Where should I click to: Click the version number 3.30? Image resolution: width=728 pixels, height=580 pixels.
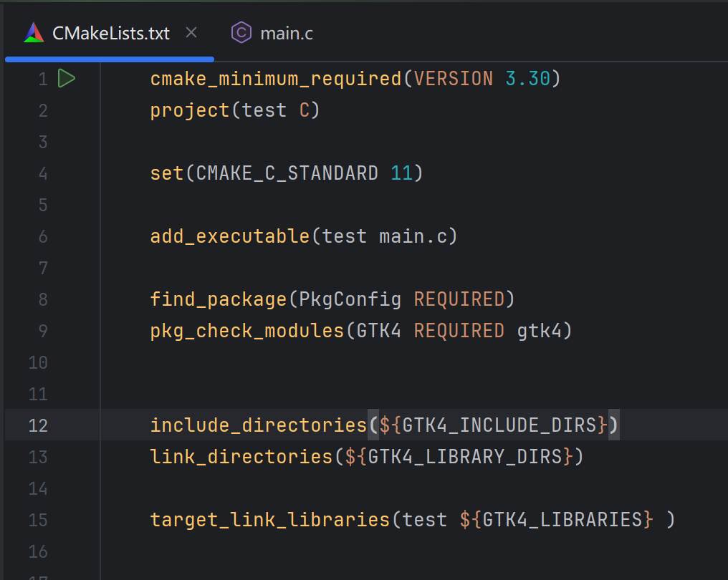(527, 79)
